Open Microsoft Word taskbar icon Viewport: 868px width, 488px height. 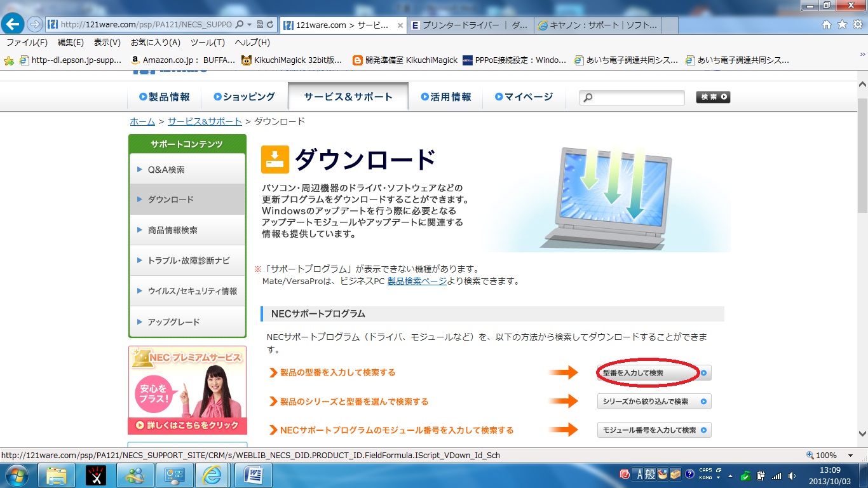pyautogui.click(x=254, y=475)
